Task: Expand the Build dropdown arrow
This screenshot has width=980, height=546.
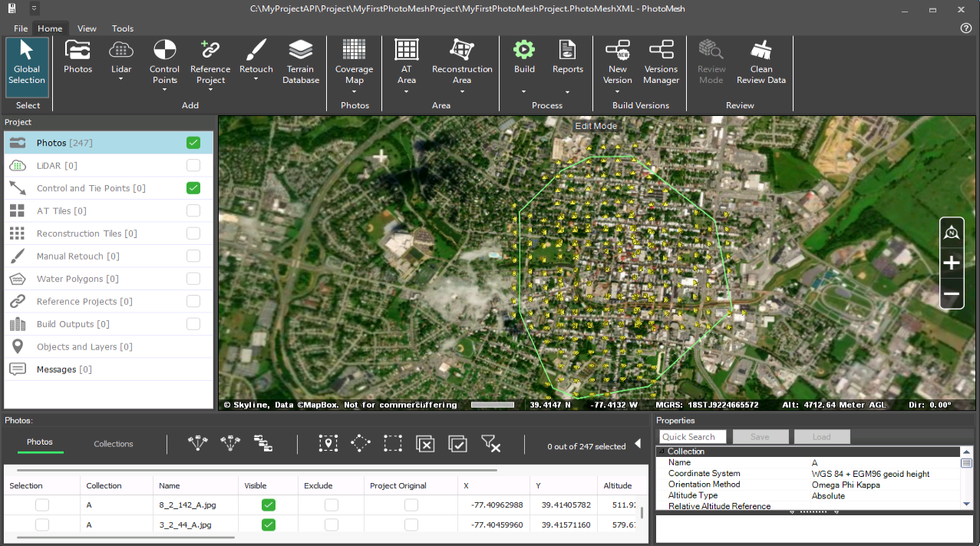Action: click(524, 91)
